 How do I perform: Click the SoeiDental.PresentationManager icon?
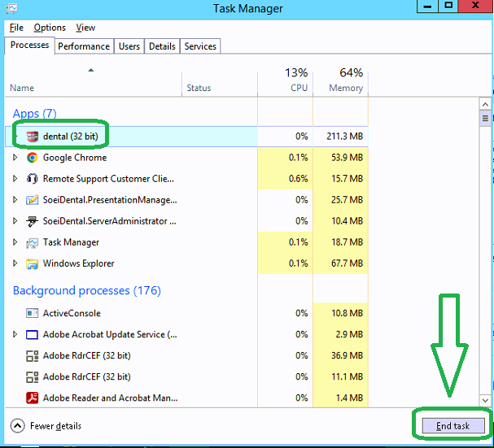point(32,199)
